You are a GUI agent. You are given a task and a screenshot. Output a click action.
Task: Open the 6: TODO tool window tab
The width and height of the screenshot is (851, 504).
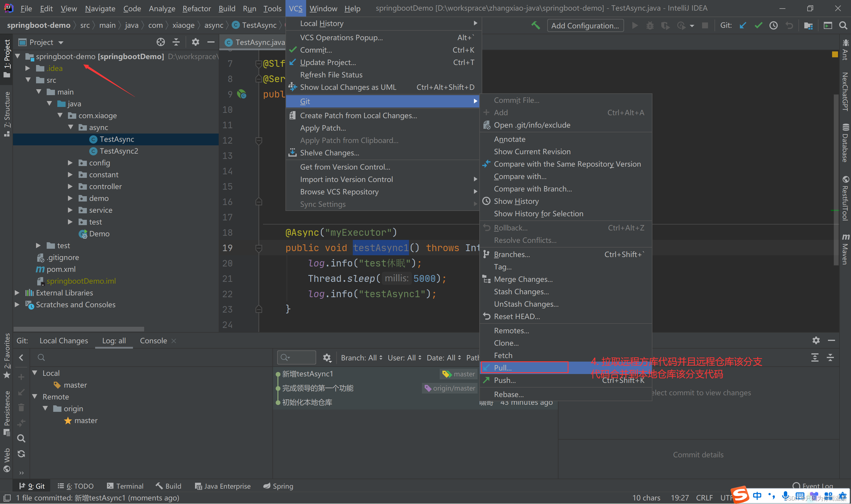pyautogui.click(x=76, y=486)
